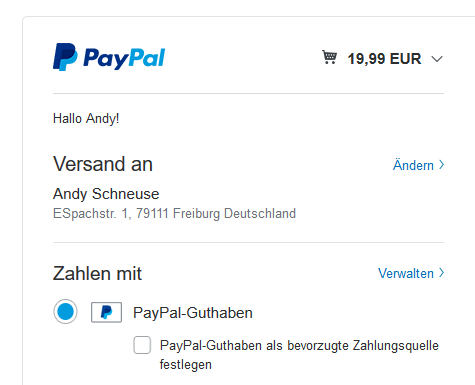Viewport: 475px width, 385px height.
Task: Click the PayPal double-P logo icon
Action: point(65,57)
